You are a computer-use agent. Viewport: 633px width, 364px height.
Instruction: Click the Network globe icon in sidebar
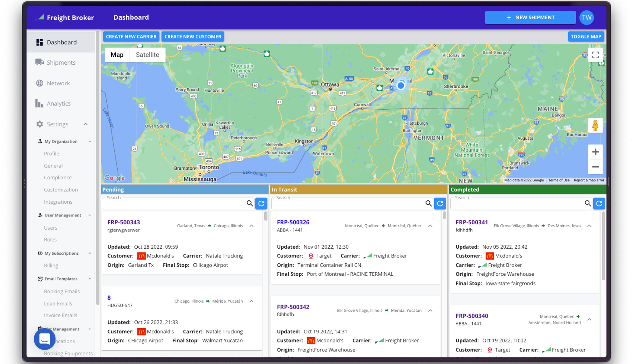click(x=39, y=83)
